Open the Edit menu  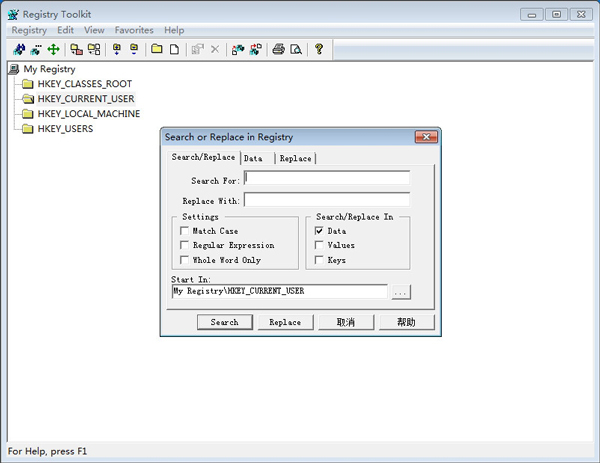point(65,30)
